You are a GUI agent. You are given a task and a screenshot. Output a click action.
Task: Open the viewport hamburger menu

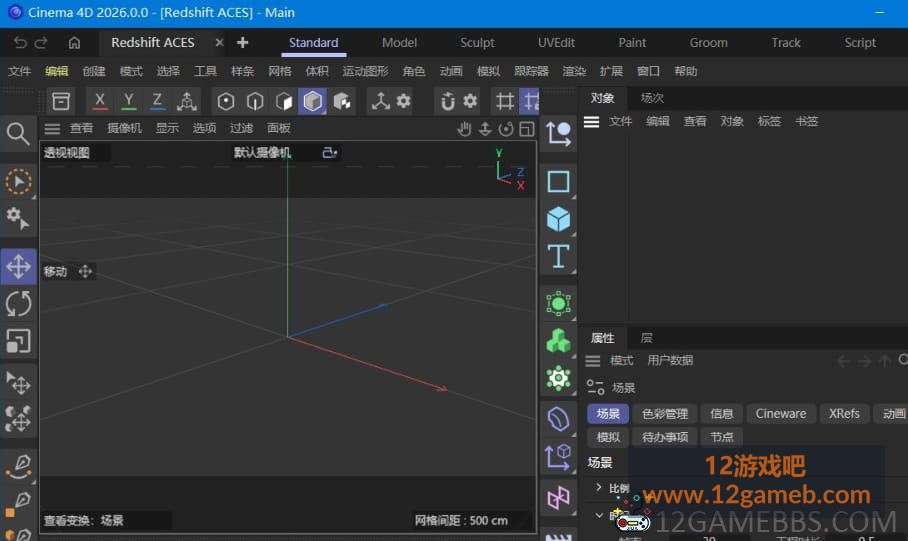(52, 129)
